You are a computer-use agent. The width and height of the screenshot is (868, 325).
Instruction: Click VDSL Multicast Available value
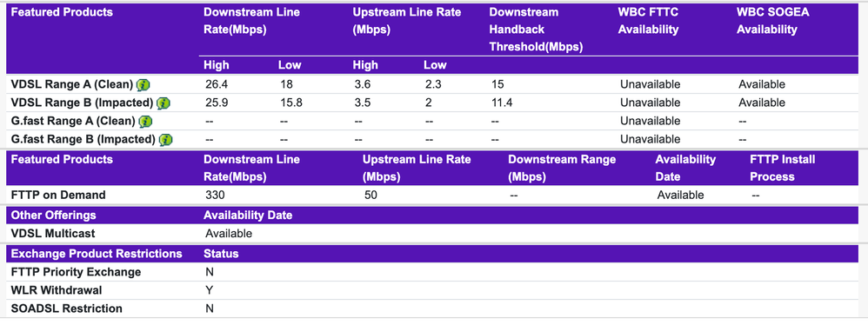tap(229, 234)
